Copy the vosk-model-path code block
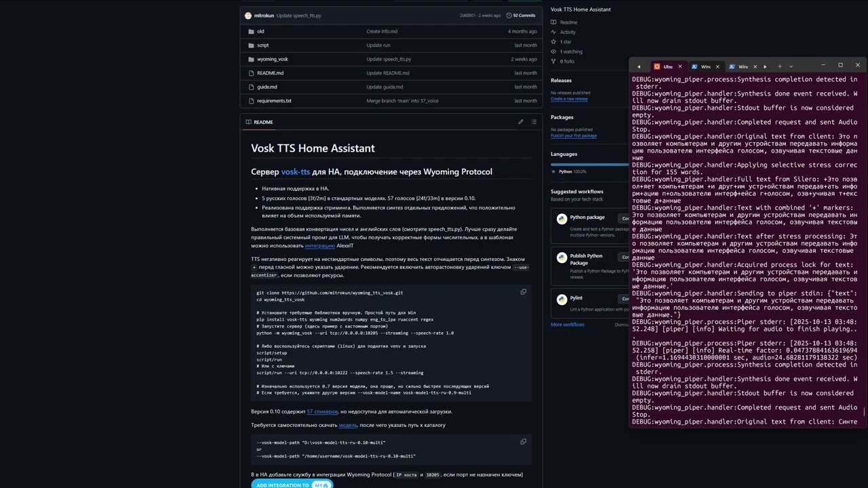Viewport: 868px width, 488px height. pos(523,442)
